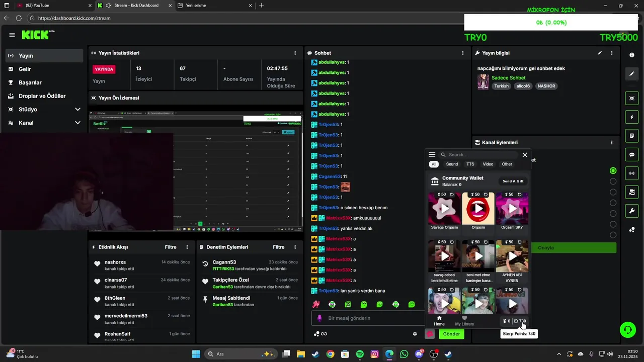The image size is (644, 362).
Task: Click Send A Gift button
Action: pos(513,182)
